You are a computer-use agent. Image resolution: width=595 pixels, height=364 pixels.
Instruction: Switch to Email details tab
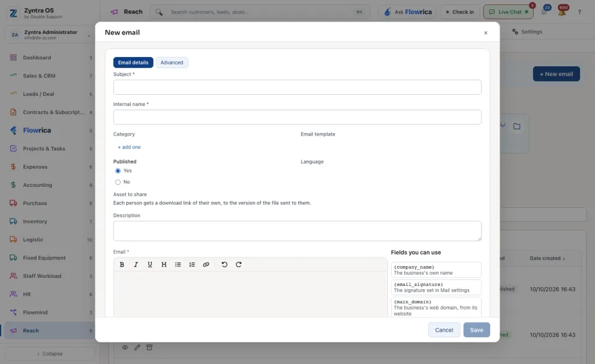tap(133, 63)
